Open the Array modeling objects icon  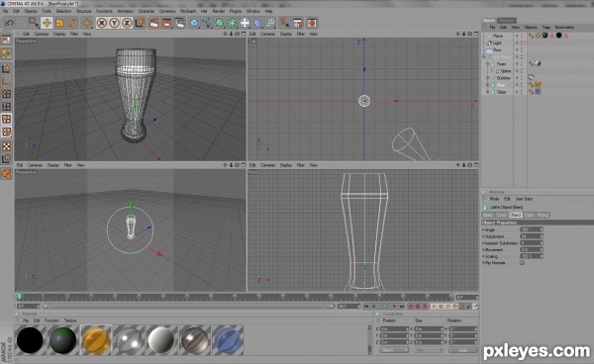click(x=233, y=23)
